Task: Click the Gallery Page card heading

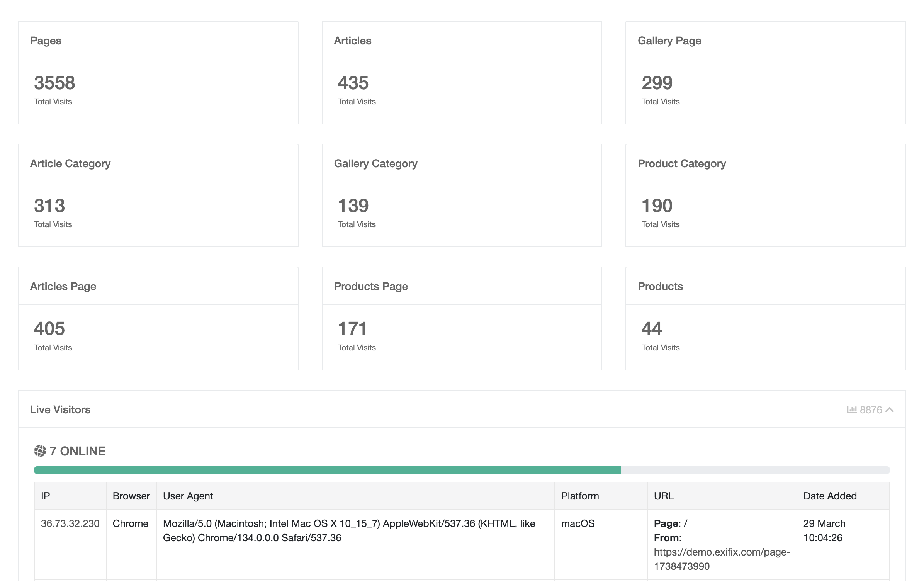Action: click(x=669, y=41)
